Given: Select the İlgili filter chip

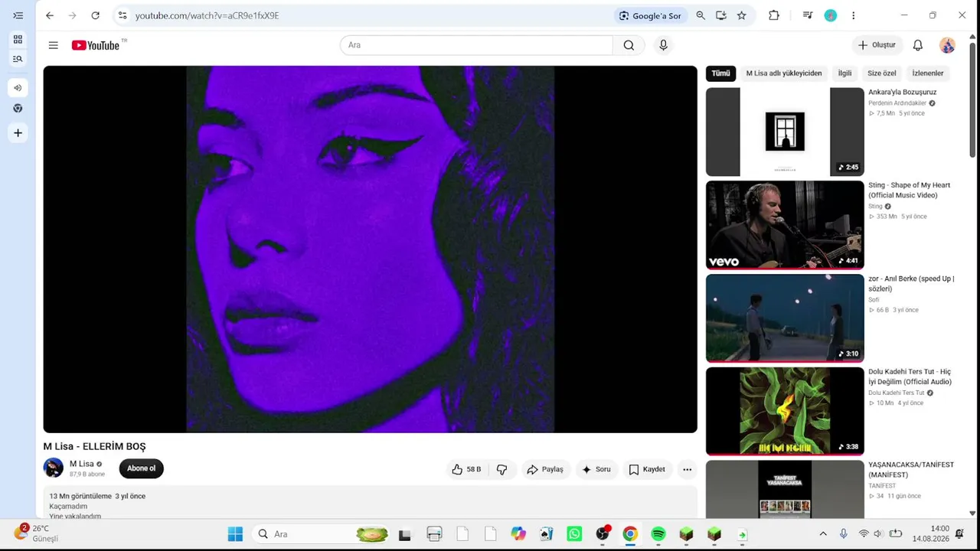Looking at the screenshot, I should click(x=844, y=73).
